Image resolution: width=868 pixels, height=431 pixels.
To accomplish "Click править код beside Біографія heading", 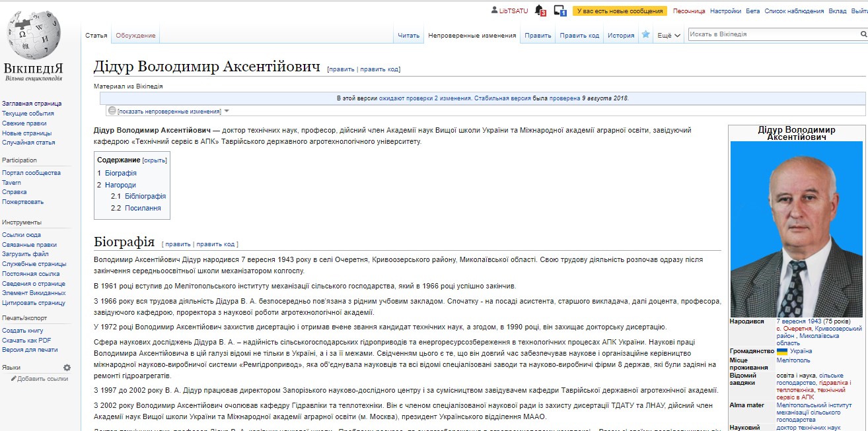I will 216,244.
